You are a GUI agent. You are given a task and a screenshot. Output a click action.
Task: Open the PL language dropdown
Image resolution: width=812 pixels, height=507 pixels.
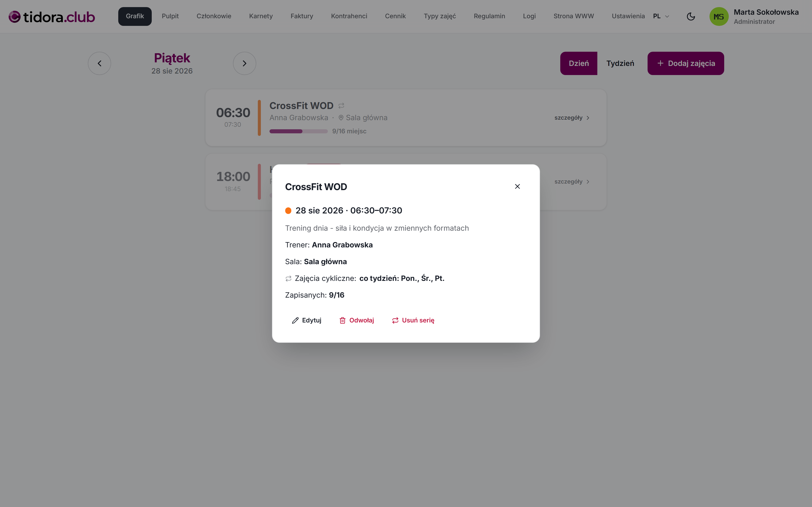click(x=661, y=16)
